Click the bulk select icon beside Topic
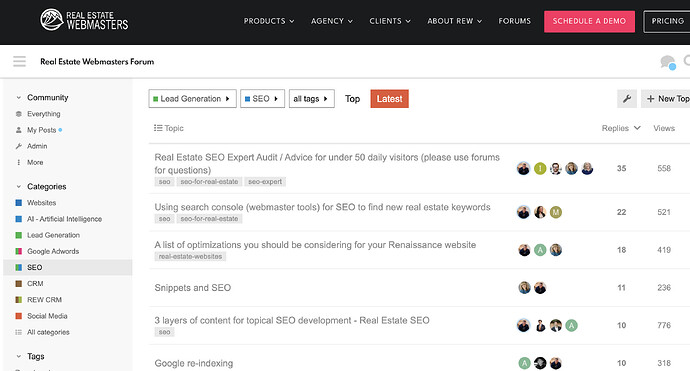This screenshot has height=371, width=690. click(158, 128)
